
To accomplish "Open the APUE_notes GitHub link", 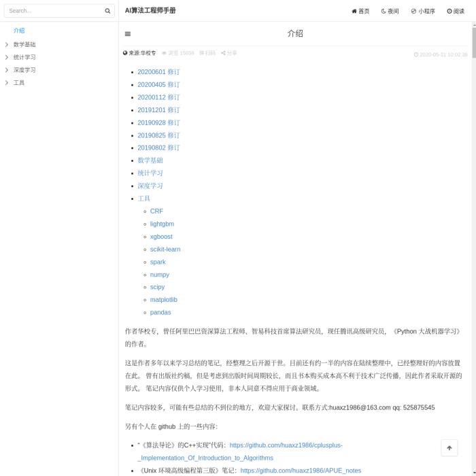I will [x=301, y=471].
